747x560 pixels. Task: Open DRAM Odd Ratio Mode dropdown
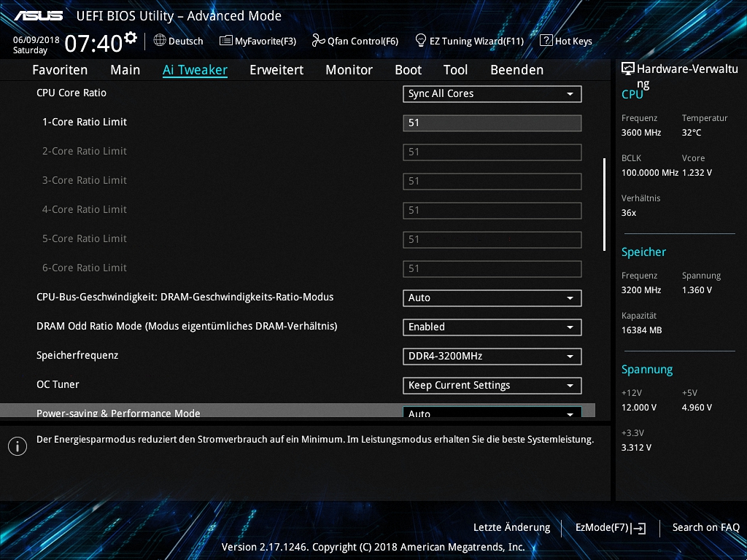click(492, 327)
